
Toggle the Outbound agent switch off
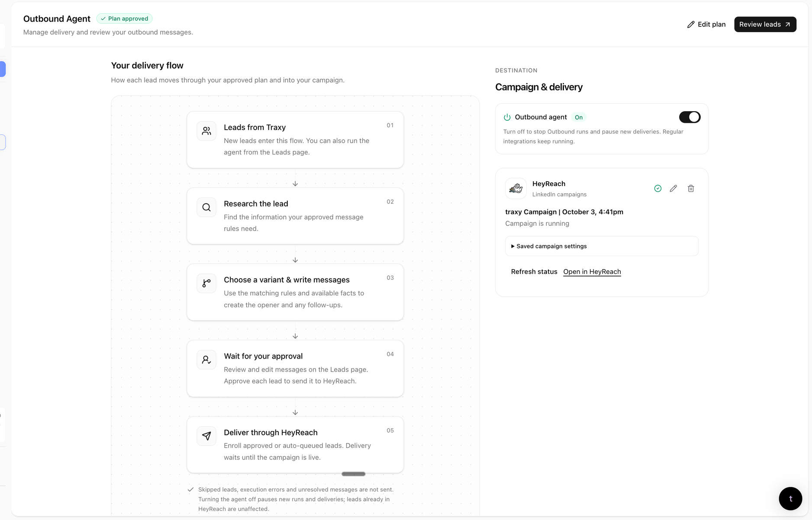690,117
